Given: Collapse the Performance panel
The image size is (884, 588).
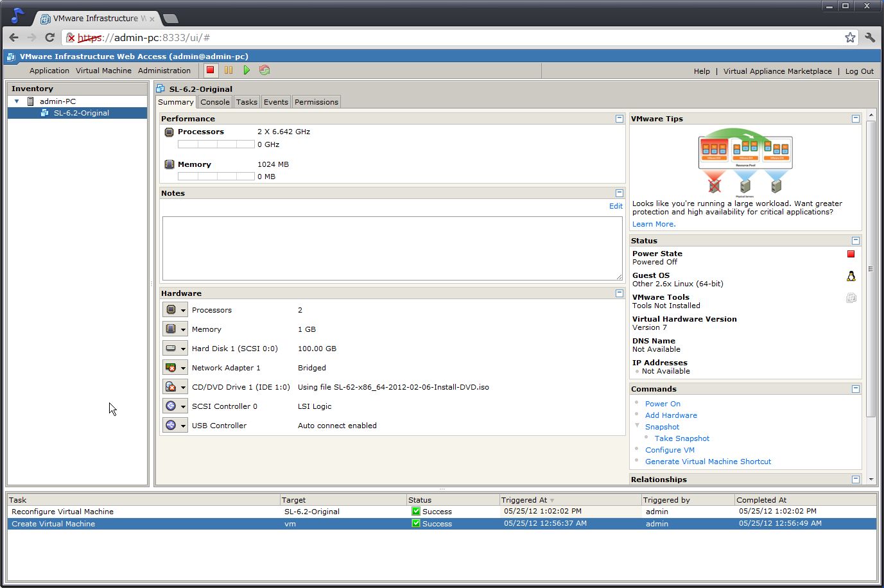Looking at the screenshot, I should [x=620, y=119].
